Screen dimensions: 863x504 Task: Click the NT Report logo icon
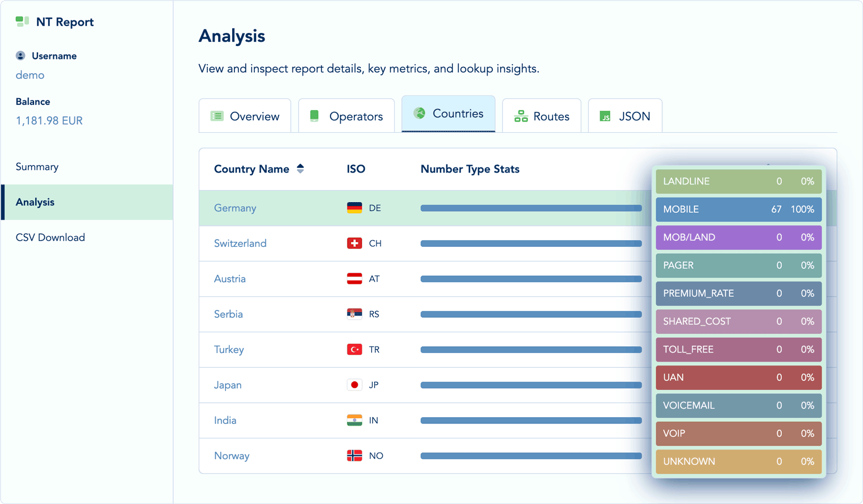click(x=22, y=22)
